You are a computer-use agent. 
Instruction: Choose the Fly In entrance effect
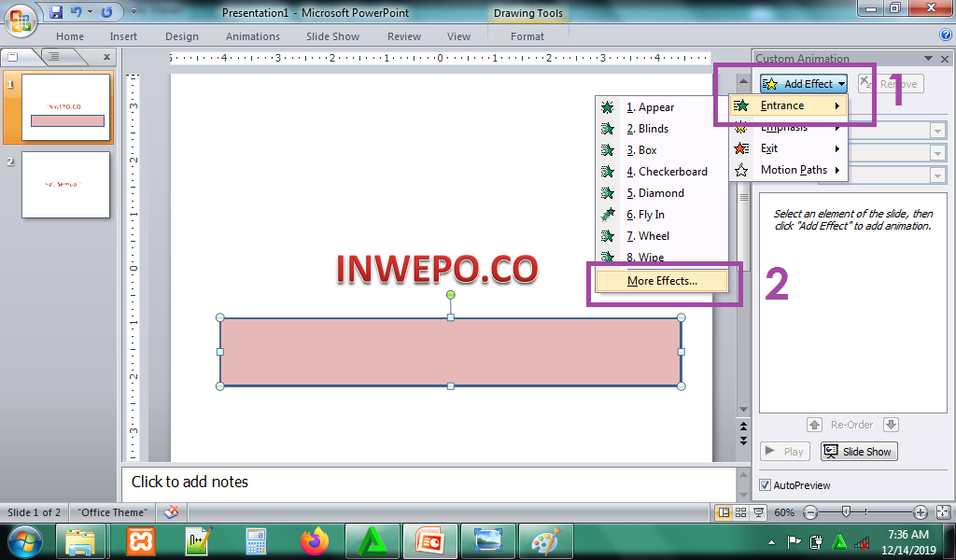click(662, 215)
